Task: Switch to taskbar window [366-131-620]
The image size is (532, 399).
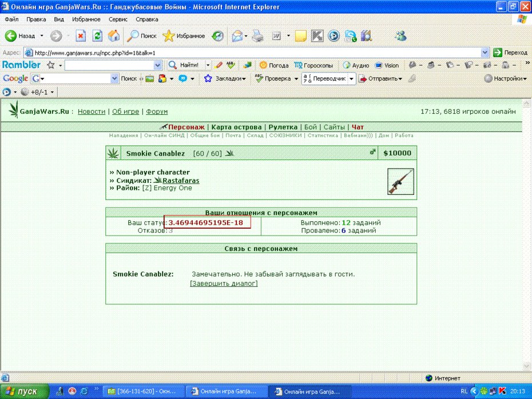Action: [x=143, y=392]
